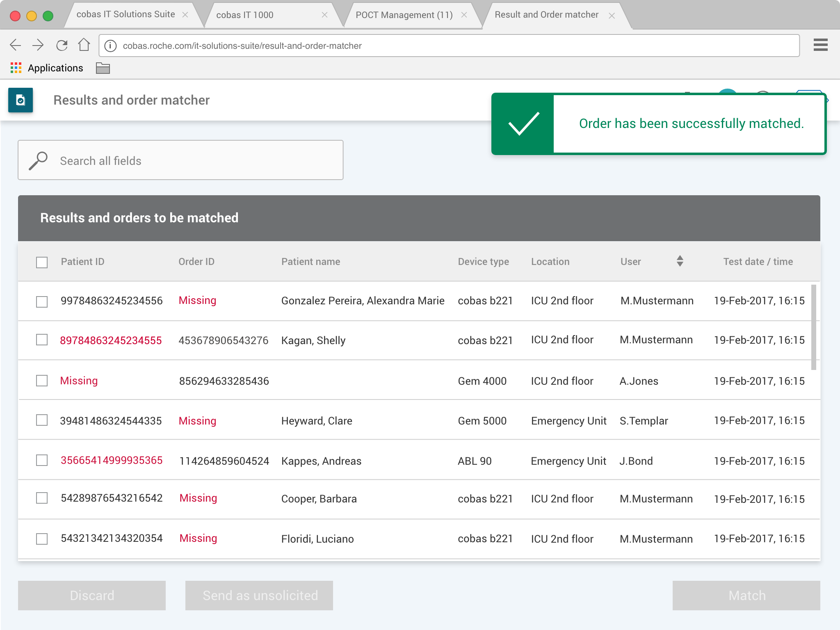Reload the page with refresh icon
This screenshot has width=840, height=630.
[62, 45]
